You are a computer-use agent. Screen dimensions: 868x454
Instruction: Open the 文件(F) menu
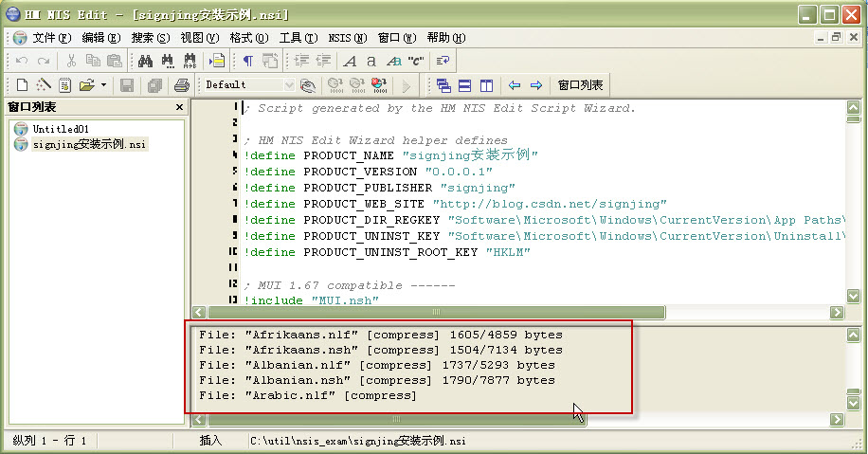click(51, 38)
